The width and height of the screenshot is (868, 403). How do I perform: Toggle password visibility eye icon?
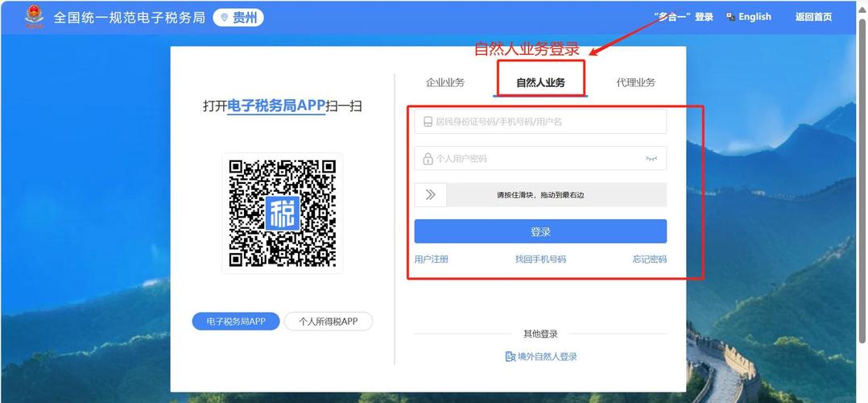click(651, 159)
